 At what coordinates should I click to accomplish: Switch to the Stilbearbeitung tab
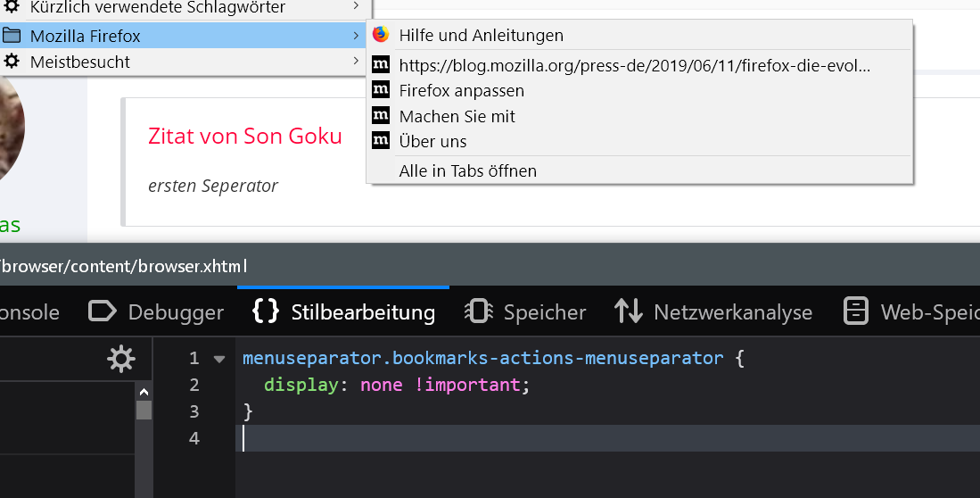pos(344,312)
